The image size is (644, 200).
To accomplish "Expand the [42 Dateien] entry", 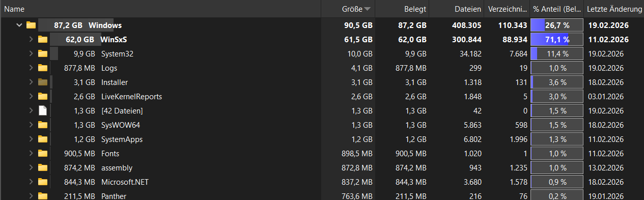I will point(31,110).
